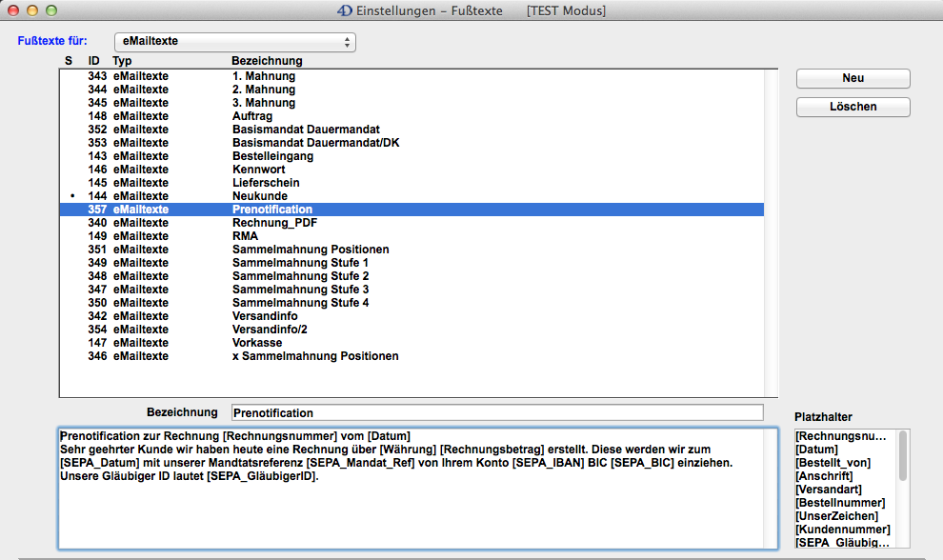Screen dimensions: 943x560
Task: Click into the Bezeichnung text field
Action: point(496,412)
